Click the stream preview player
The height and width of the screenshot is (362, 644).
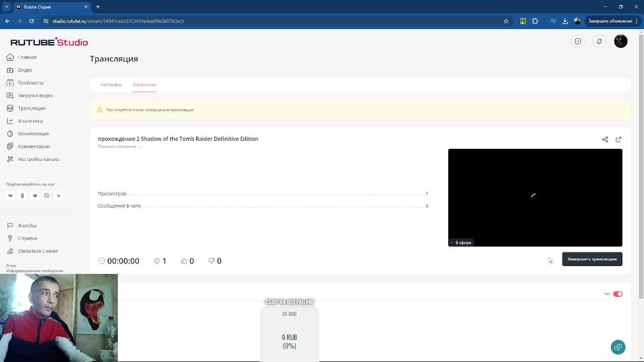535,198
